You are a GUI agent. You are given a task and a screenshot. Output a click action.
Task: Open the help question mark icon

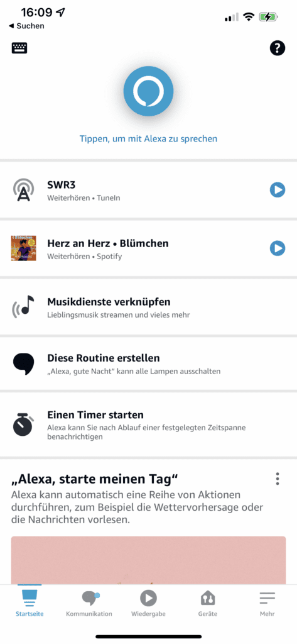coord(278,48)
